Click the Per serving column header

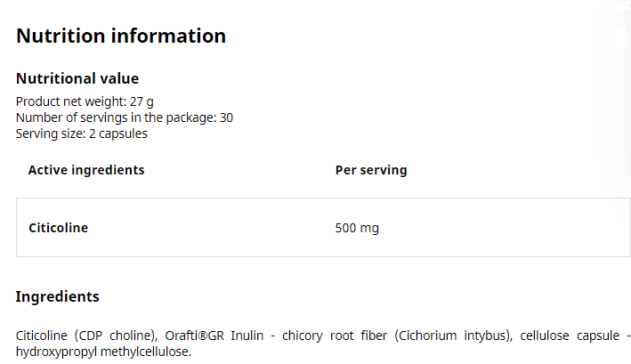pyautogui.click(x=371, y=170)
